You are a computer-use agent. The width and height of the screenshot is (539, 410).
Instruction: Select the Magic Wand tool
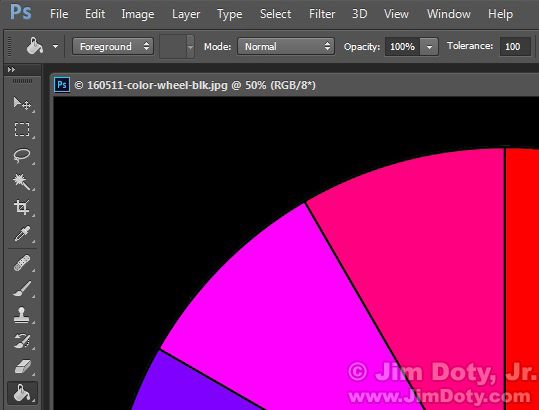pyautogui.click(x=22, y=182)
